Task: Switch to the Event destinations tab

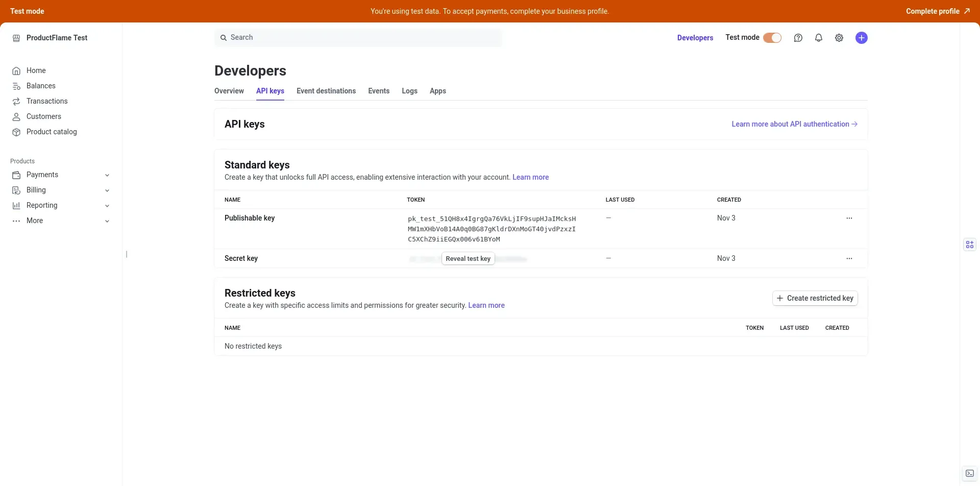Action: tap(326, 91)
